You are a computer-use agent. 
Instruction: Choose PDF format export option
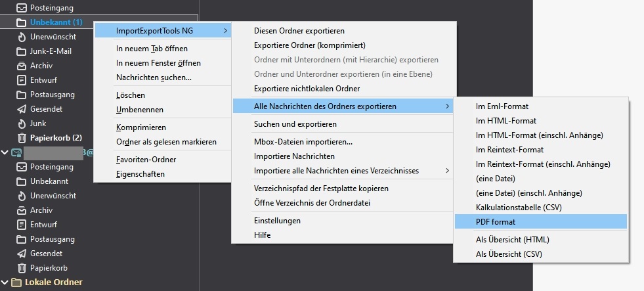(496, 222)
